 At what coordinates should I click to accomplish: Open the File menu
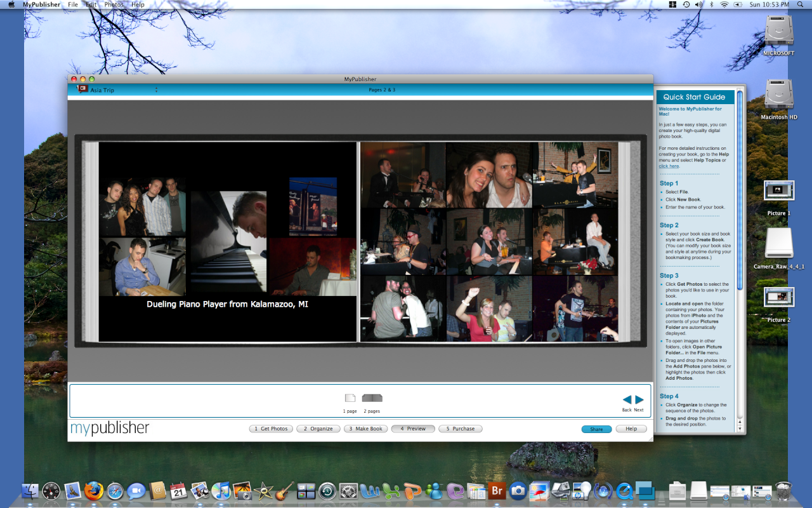coord(73,4)
